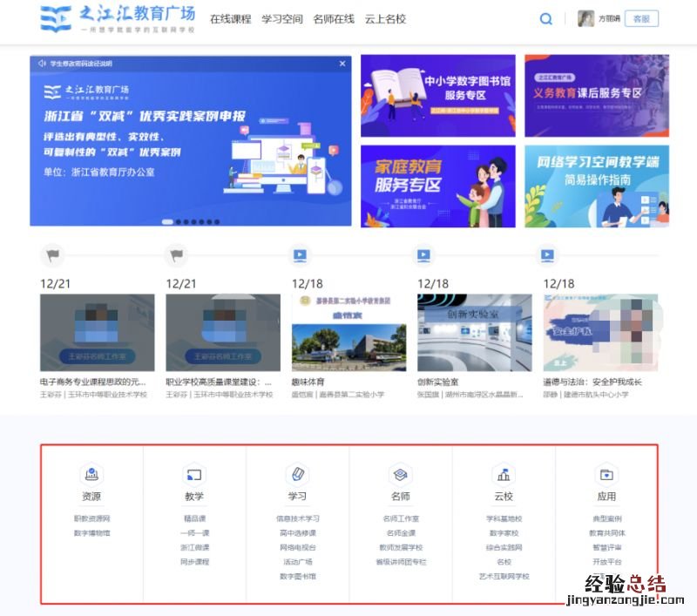
Task: Click the speaker icon in announcement bar
Action: [42, 64]
